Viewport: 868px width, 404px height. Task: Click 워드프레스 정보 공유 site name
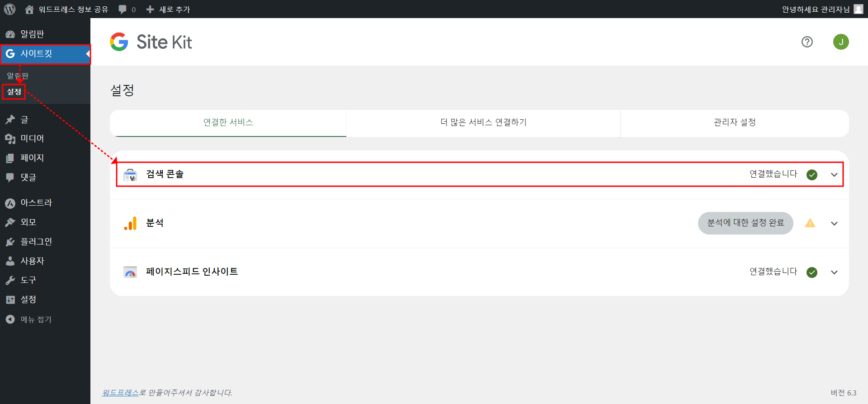73,9
